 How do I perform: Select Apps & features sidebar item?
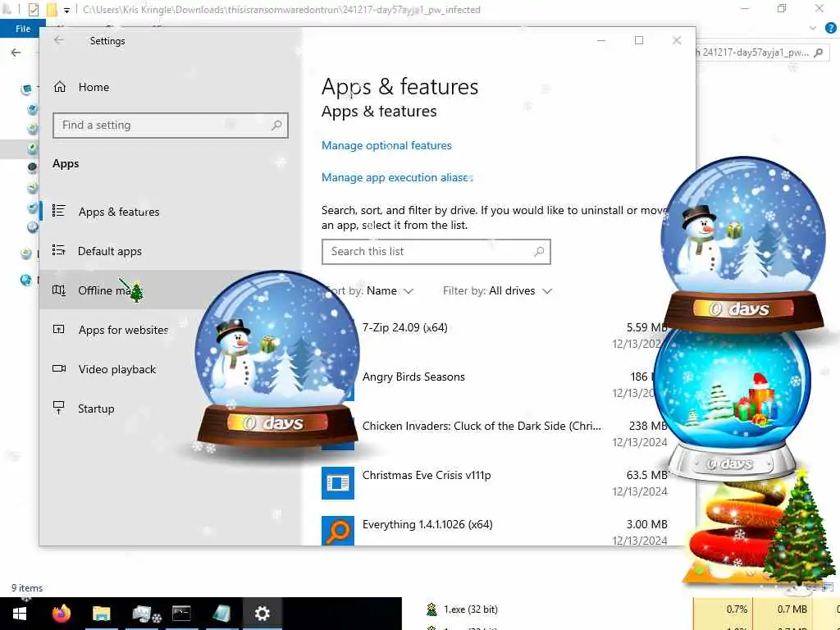(119, 212)
